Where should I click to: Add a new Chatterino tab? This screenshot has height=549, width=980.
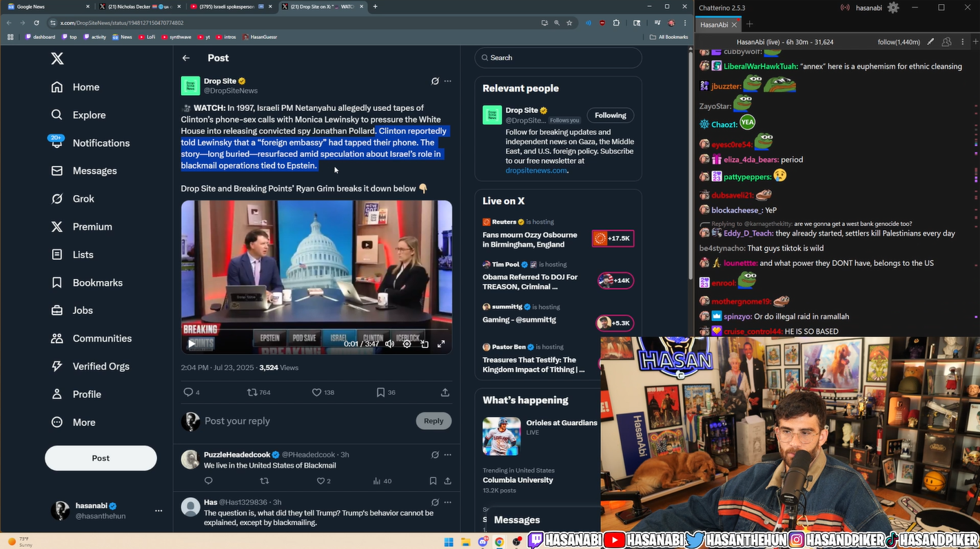click(x=750, y=25)
